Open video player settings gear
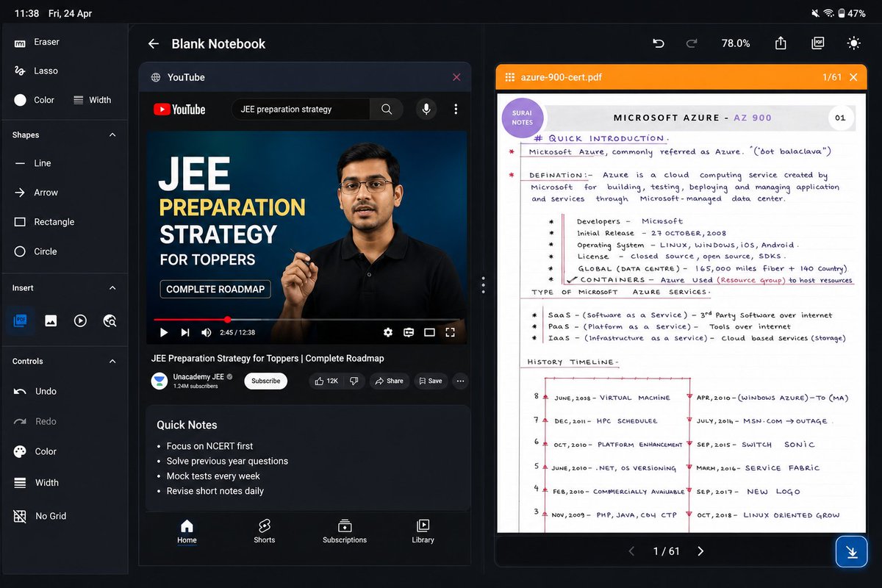Screen dimensions: 882x588 pyautogui.click(x=388, y=332)
